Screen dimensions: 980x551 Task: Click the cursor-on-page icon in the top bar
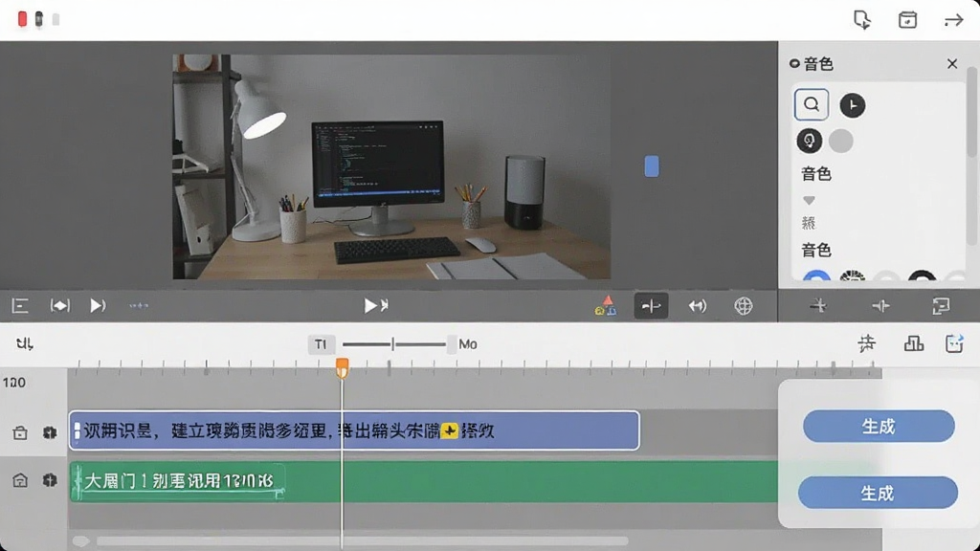click(862, 20)
